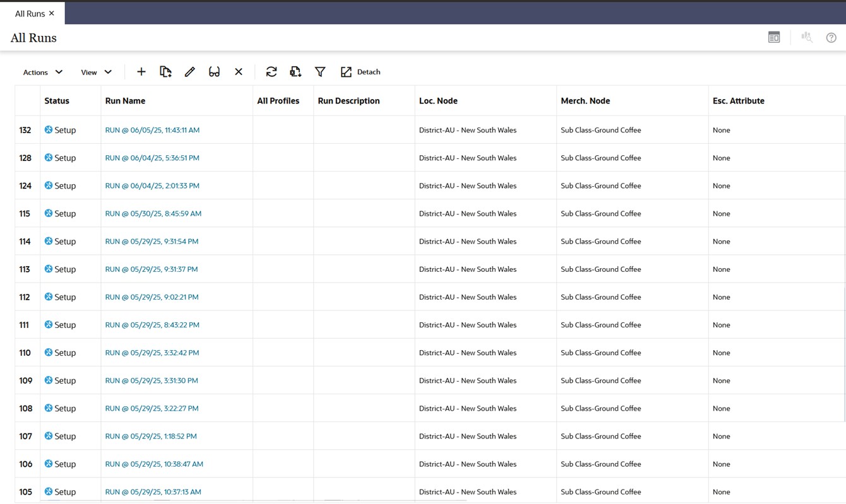Close the All Runs tab
The width and height of the screenshot is (846, 504).
point(52,13)
